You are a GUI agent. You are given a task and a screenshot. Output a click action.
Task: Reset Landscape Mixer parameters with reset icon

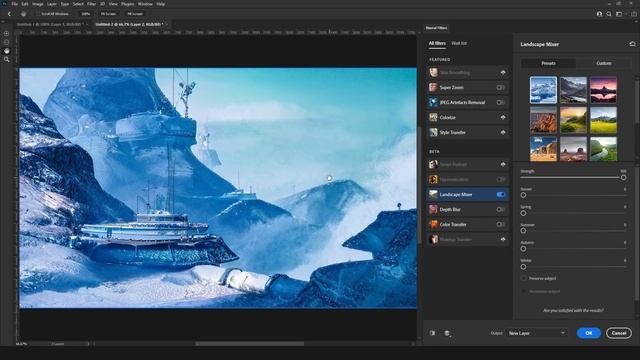(632, 44)
